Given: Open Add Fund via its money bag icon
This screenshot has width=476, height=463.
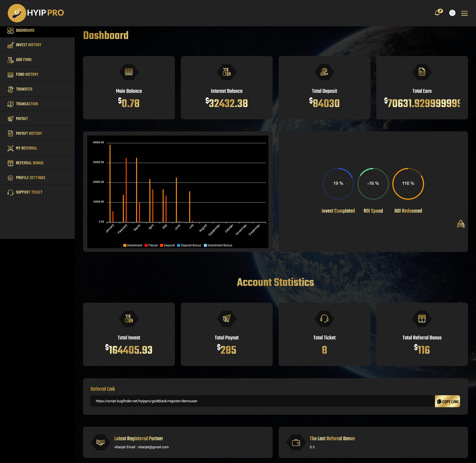Looking at the screenshot, I should [x=10, y=60].
